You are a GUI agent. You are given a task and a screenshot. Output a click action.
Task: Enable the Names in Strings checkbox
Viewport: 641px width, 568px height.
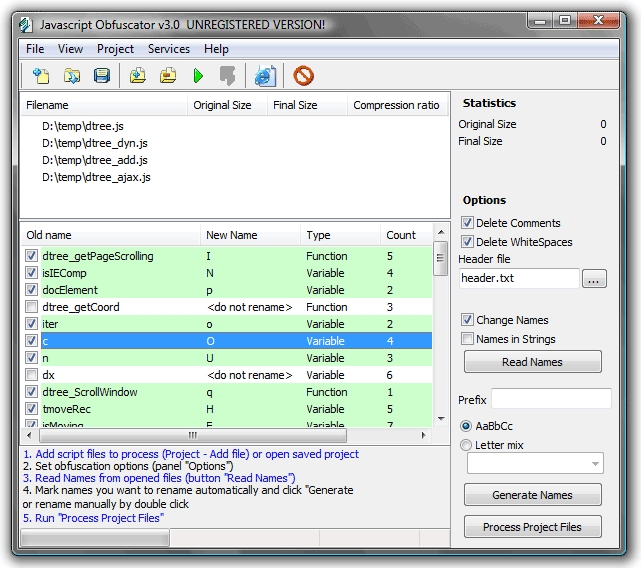tap(467, 339)
